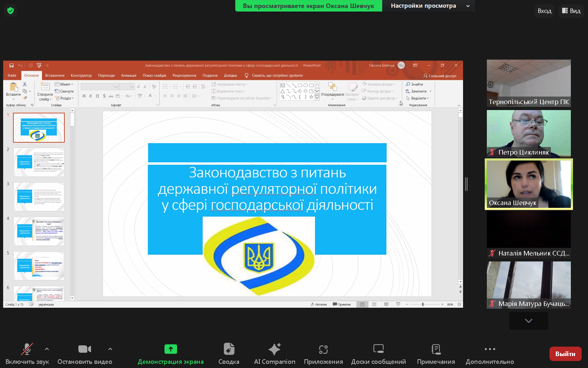Viewport: 588px width, 368px height.
Task: Open video options arrow beside Остановить видео
Action: coord(110,349)
